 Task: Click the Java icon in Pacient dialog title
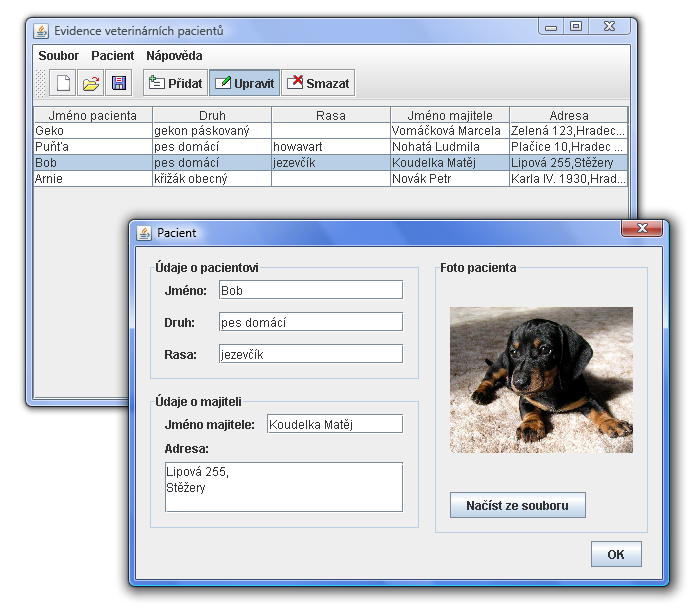(144, 233)
